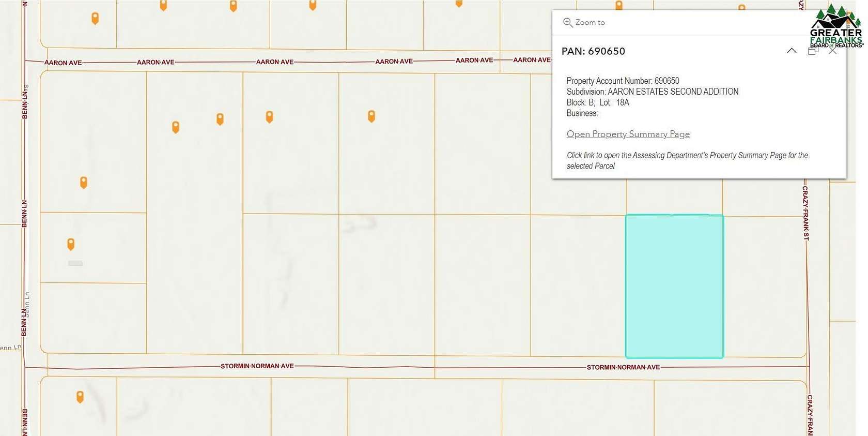Click the map pin south of Stormin Norman Ave
Screen dimensions: 868x436
pyautogui.click(x=80, y=397)
